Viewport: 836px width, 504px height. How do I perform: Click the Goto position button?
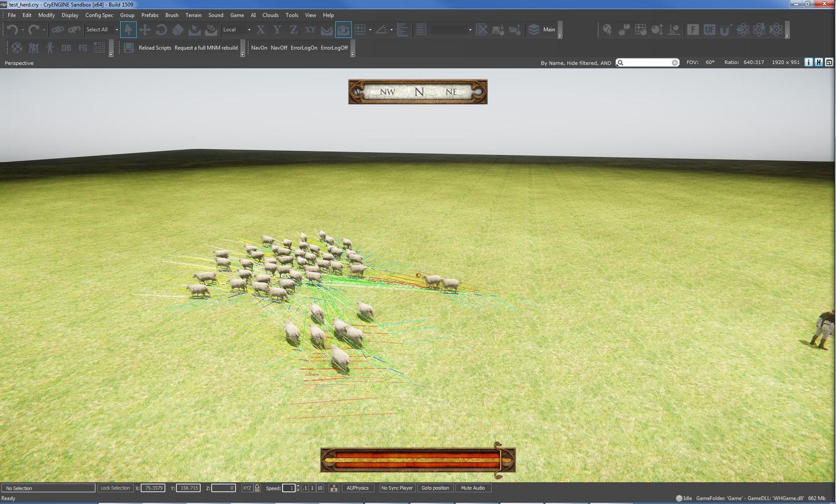(435, 488)
